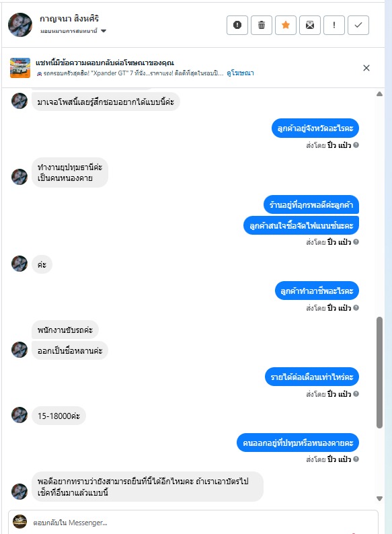Mark conversation done with the checkmark icon

358,25
